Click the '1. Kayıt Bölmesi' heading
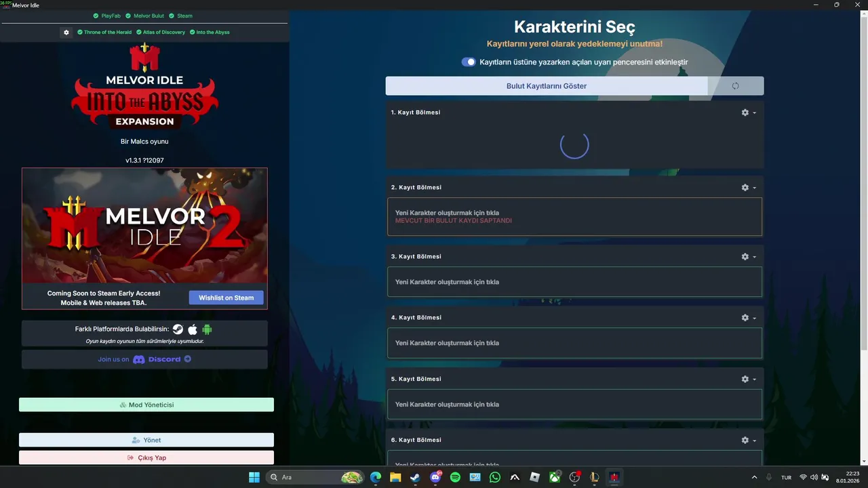Viewport: 868px width, 488px height. [416, 113]
